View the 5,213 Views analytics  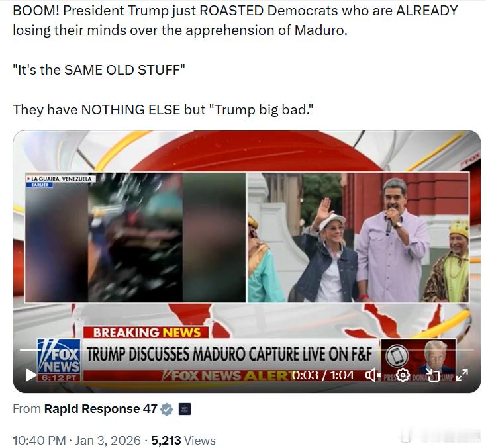183,440
